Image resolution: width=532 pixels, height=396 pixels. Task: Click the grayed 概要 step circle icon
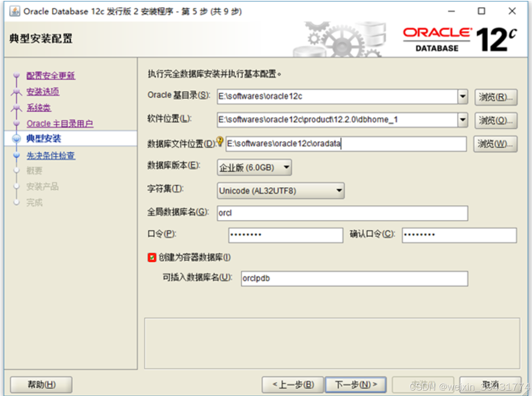point(17,170)
